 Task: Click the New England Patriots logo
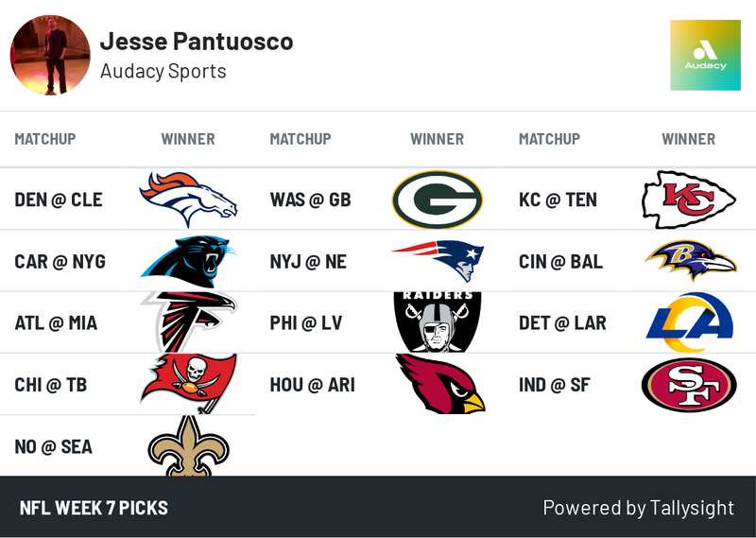(x=438, y=261)
